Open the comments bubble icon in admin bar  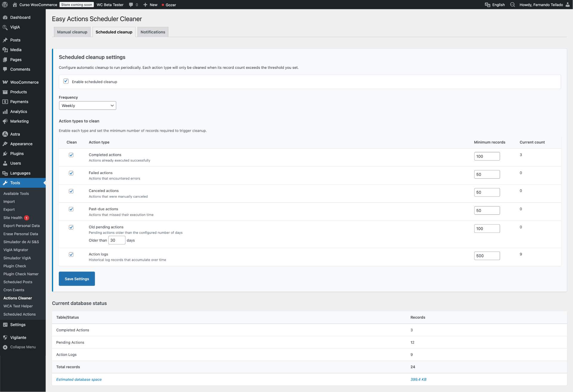coord(131,5)
